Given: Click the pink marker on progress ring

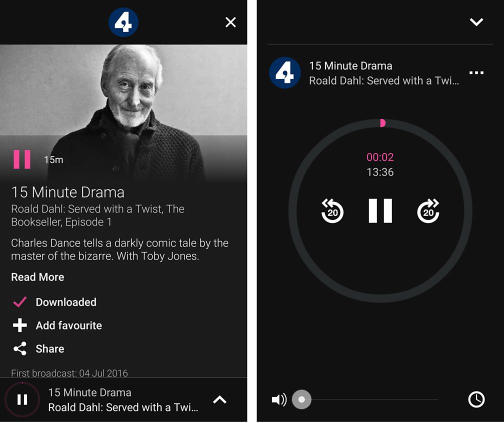Looking at the screenshot, I should point(382,122).
